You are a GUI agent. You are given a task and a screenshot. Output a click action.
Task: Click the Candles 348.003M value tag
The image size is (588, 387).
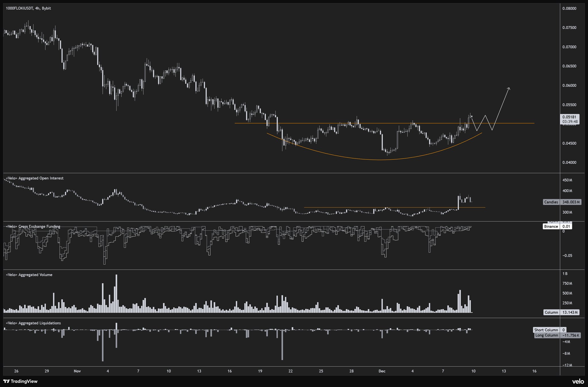point(562,202)
